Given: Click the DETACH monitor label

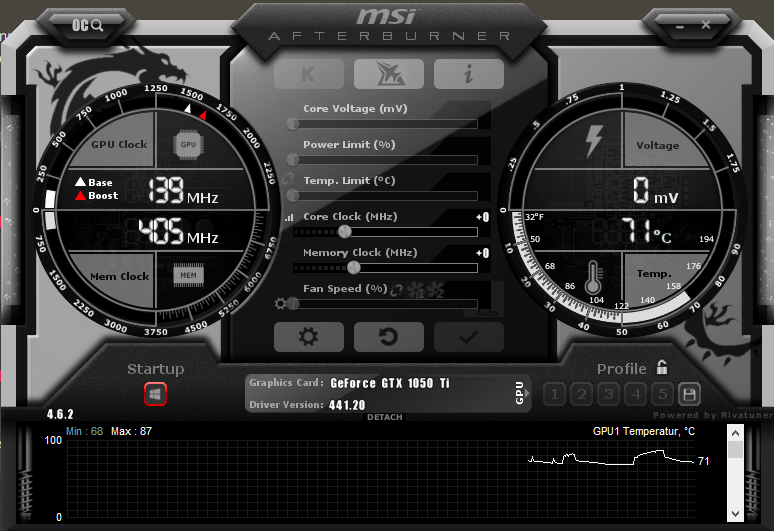Looking at the screenshot, I should pos(385,417).
